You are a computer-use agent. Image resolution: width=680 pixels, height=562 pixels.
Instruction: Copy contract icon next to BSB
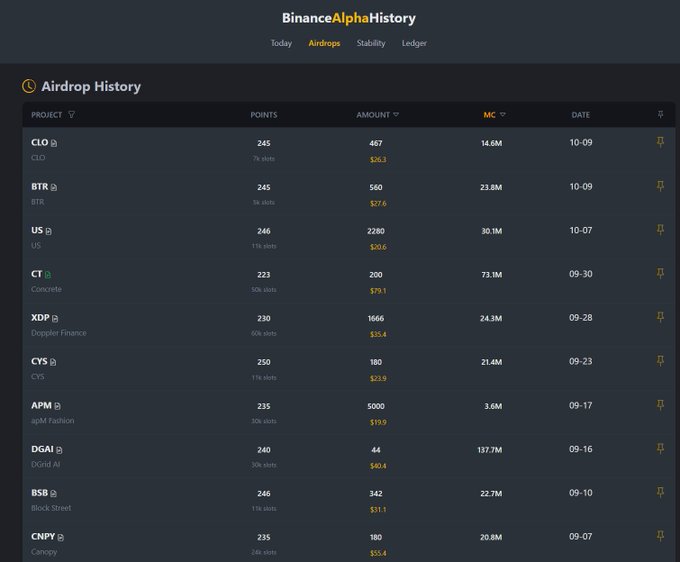tap(53, 493)
